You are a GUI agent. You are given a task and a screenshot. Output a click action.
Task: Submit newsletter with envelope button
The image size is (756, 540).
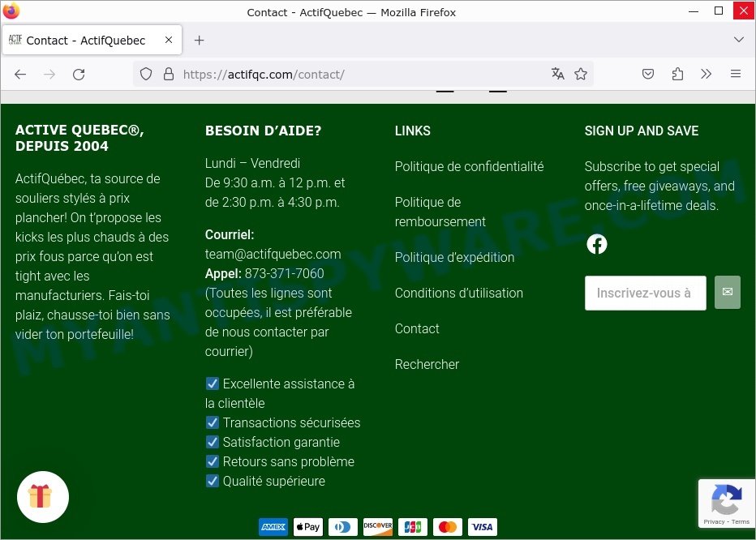(x=727, y=292)
